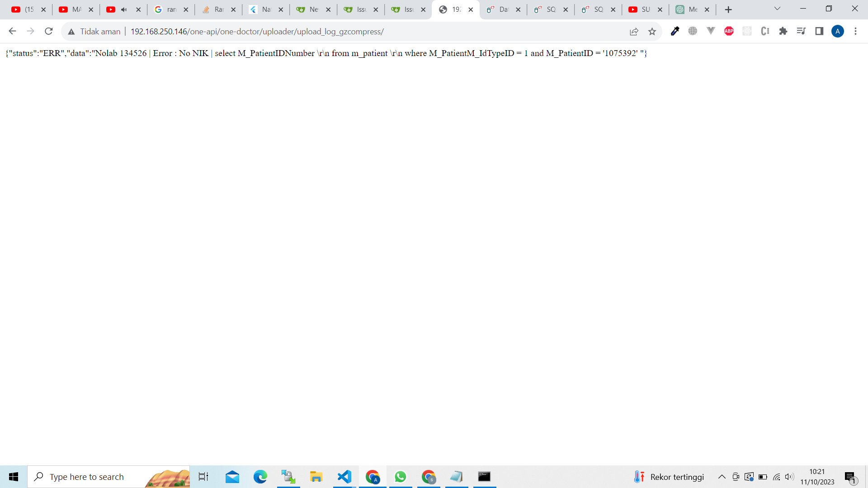Open the AdBlock Plus extension icon
Viewport: 868px width, 488px height.
click(729, 31)
